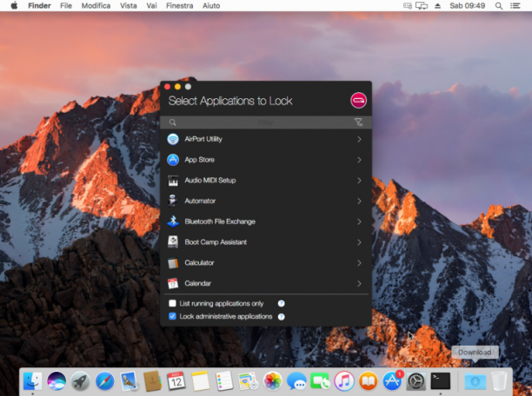Click the magnifier icon in the filter bar

pos(173,122)
